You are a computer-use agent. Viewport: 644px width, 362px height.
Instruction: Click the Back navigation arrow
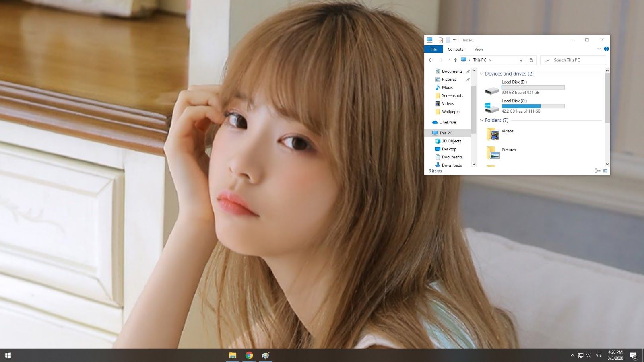(x=431, y=60)
